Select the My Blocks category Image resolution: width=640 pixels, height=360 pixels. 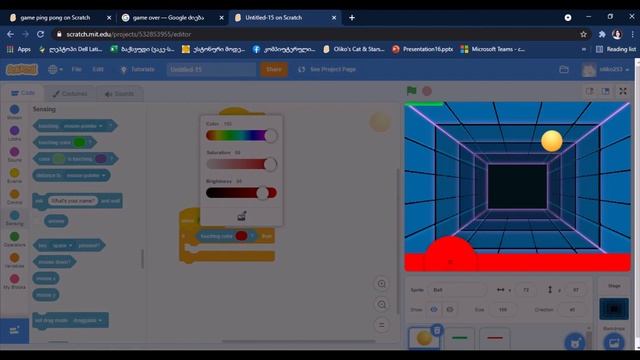coord(14,282)
